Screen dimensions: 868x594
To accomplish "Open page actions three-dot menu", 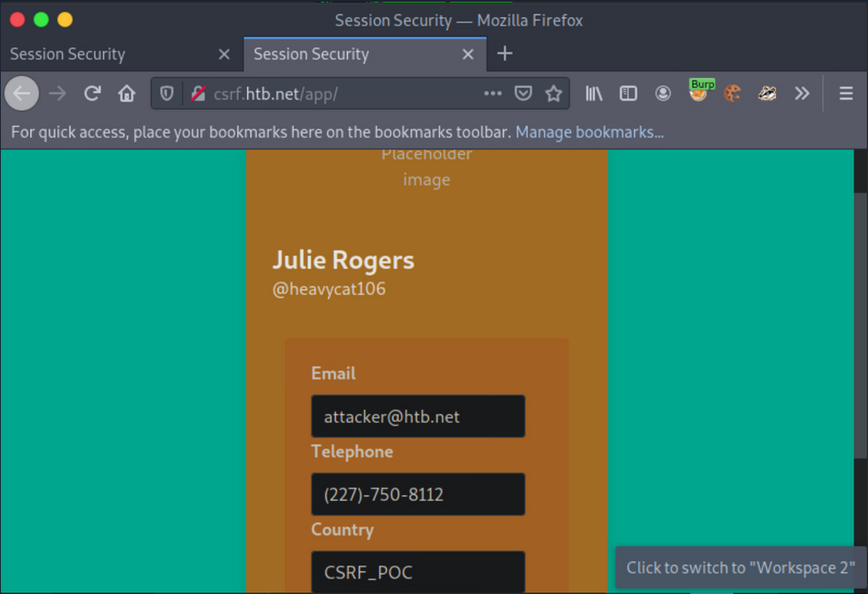I will tap(493, 94).
